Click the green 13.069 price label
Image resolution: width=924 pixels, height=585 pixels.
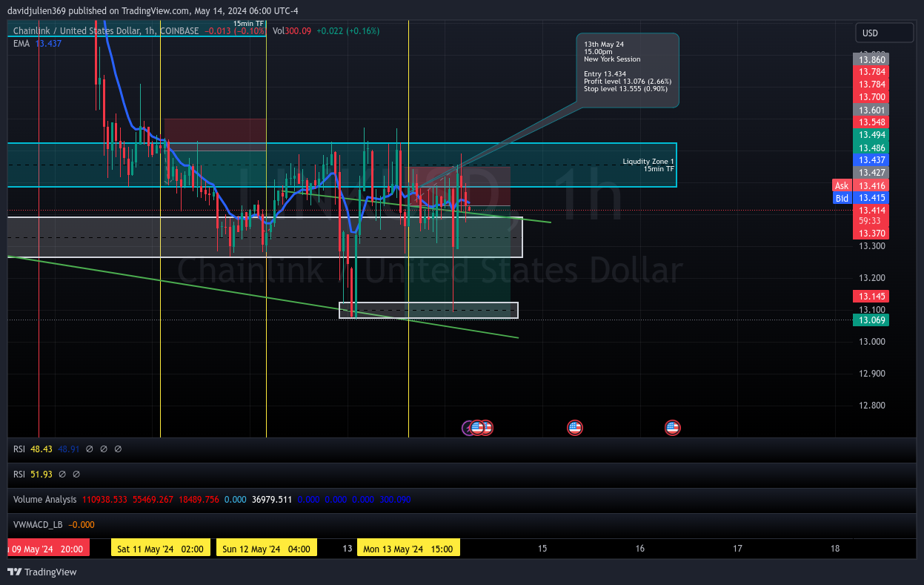871,320
